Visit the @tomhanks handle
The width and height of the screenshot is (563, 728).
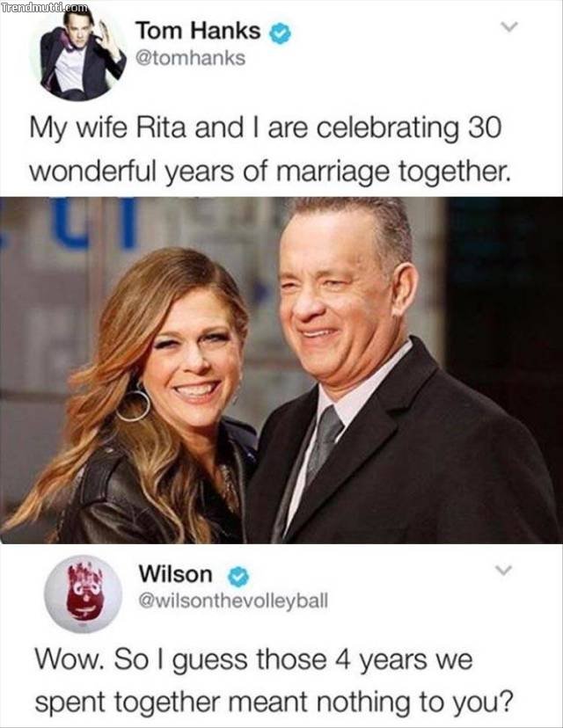190,58
